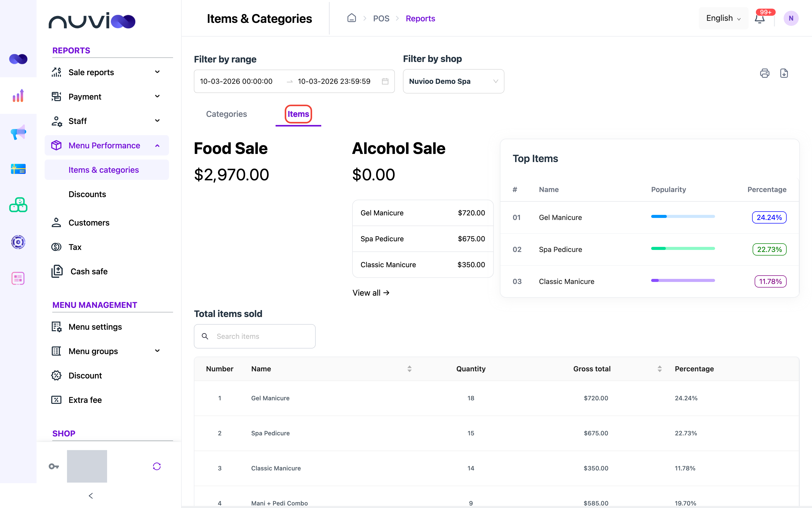Open Extra fee settings
The height and width of the screenshot is (508, 812).
pos(85,400)
